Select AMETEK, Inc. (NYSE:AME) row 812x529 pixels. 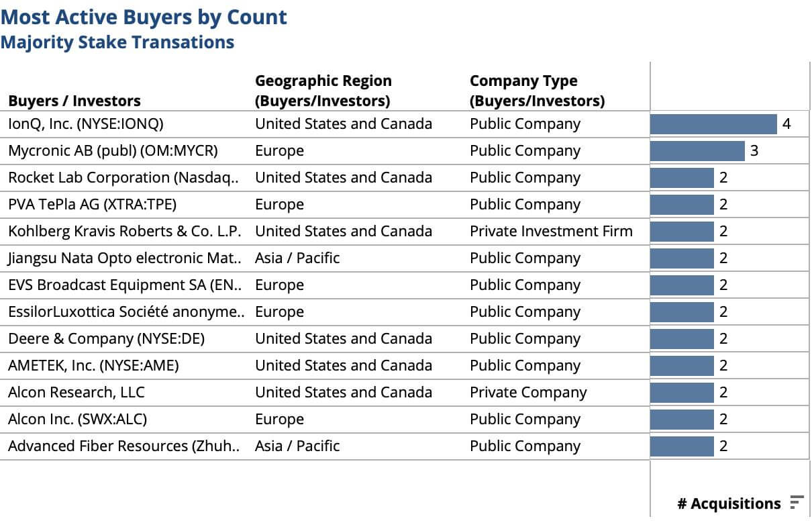click(93, 366)
